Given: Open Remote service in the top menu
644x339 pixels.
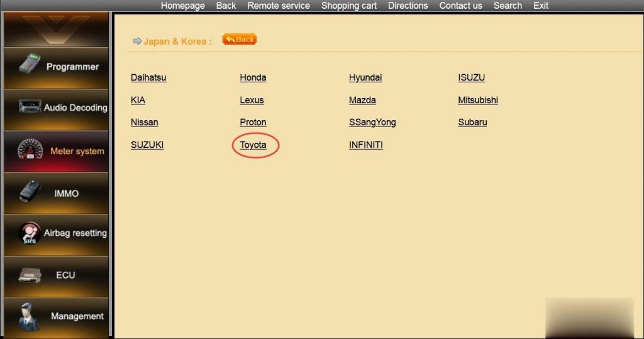Looking at the screenshot, I should coord(279,6).
